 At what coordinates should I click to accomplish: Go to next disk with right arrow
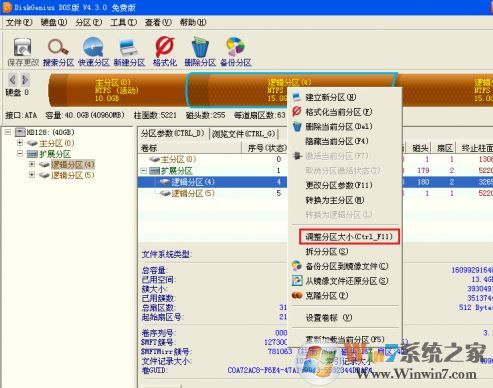tap(25, 80)
